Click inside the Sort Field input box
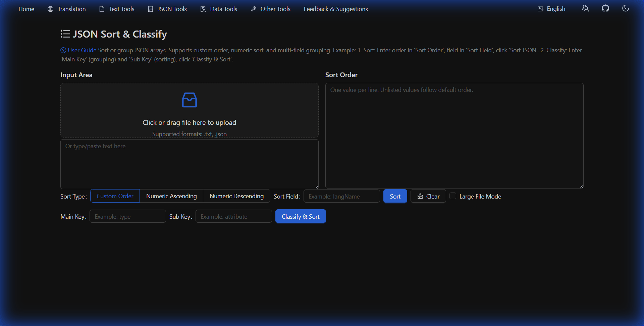The image size is (644, 326). [341, 196]
